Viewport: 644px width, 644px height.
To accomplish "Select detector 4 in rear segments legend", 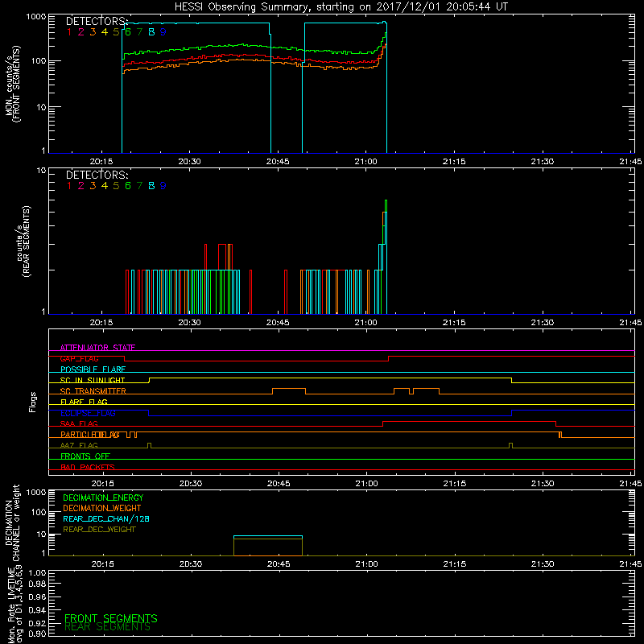I will 105,186.
